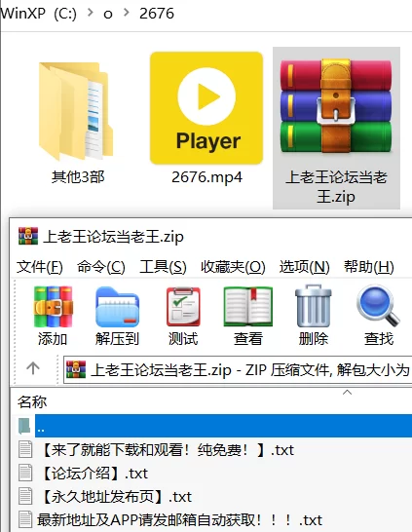The width and height of the screenshot is (412, 532).
Task: Click the parent folder icon in the '..' row
Action: (x=24, y=426)
